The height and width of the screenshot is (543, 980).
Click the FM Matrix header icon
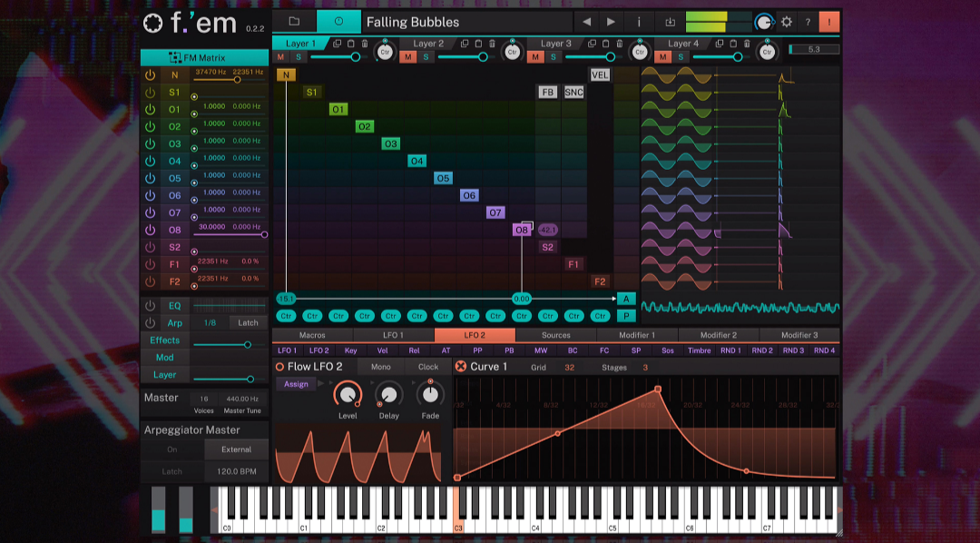(175, 57)
